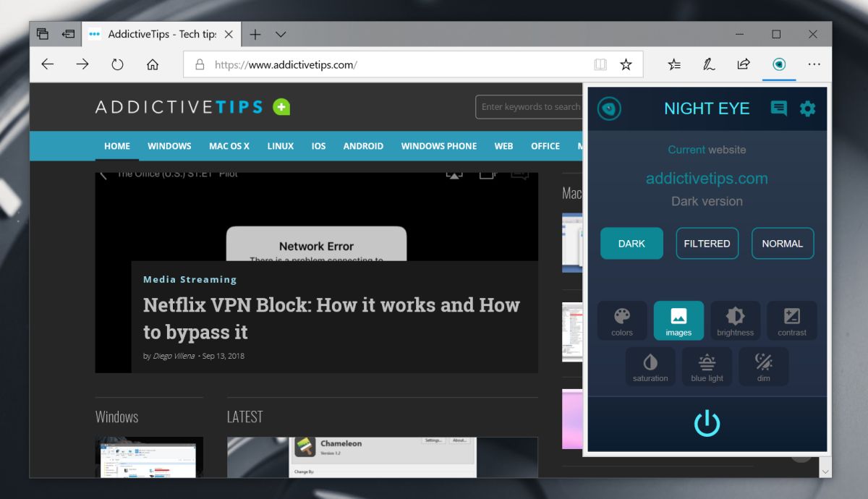Add page to favorites with star icon
868x499 pixels.
pyautogui.click(x=626, y=64)
